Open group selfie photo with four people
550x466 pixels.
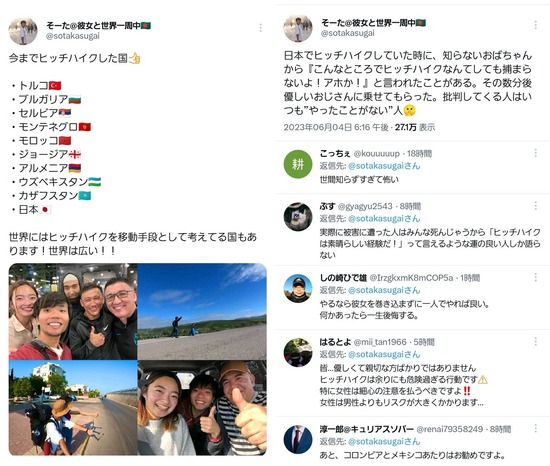click(x=73, y=311)
